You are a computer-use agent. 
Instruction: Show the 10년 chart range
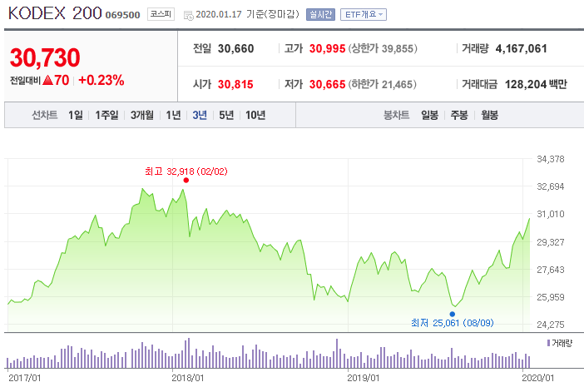255,115
